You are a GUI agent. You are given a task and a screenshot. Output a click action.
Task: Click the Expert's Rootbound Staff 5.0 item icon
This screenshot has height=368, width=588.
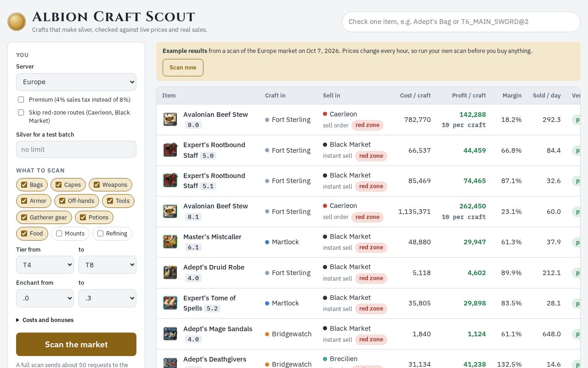pos(170,150)
